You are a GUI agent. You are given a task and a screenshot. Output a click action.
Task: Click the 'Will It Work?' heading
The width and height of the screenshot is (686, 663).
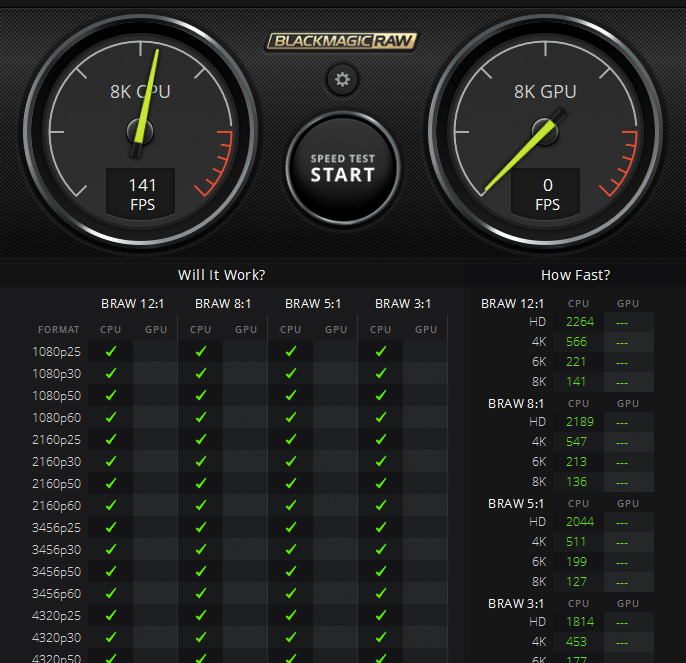tap(221, 275)
